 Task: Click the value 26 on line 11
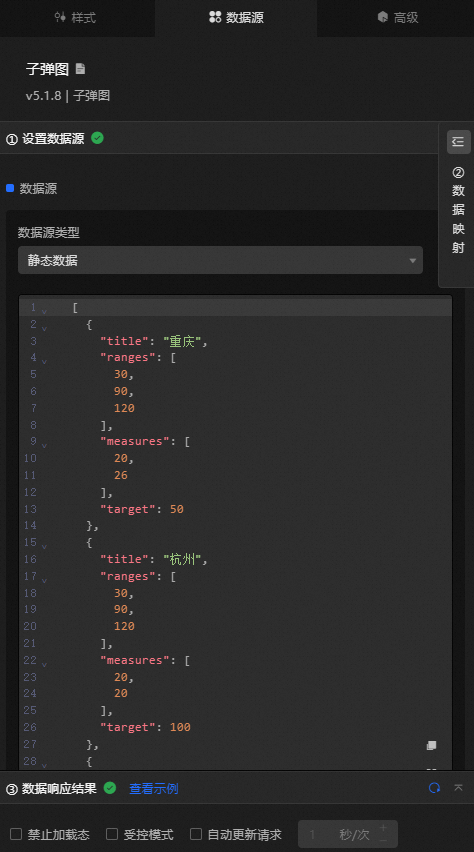[x=121, y=475]
